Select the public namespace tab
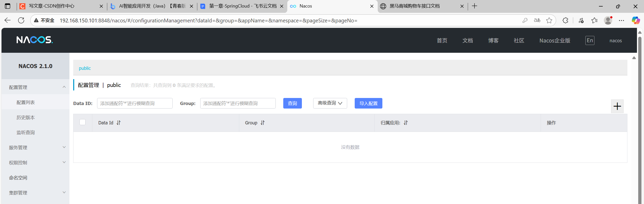Image resolution: width=644 pixels, height=204 pixels. click(x=85, y=68)
